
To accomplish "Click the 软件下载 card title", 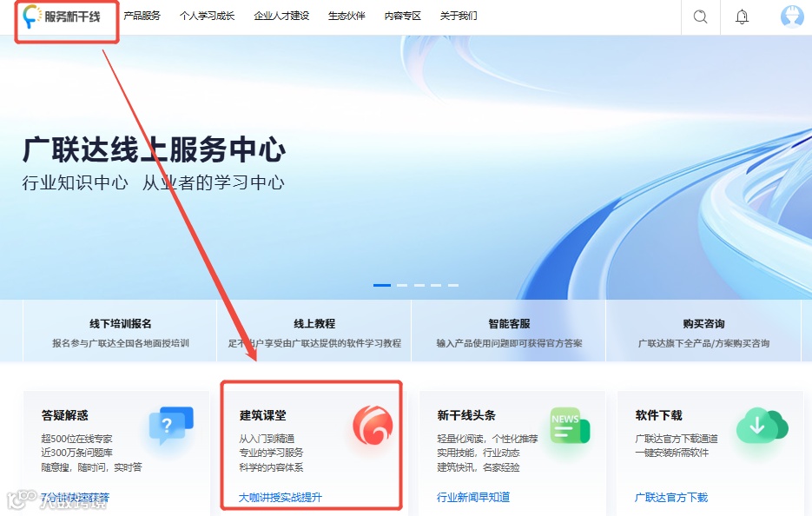I will pos(658,415).
